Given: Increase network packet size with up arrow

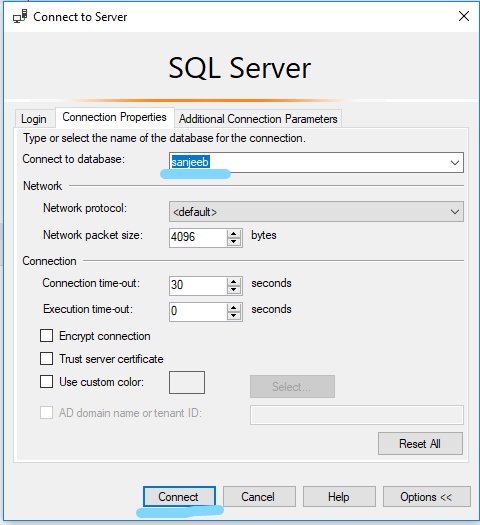Looking at the screenshot, I should [x=234, y=234].
